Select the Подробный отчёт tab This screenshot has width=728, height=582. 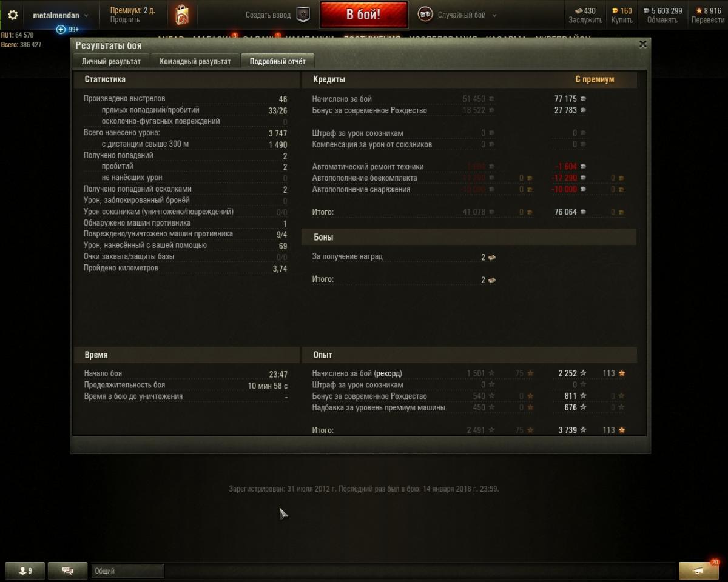pyautogui.click(x=278, y=61)
